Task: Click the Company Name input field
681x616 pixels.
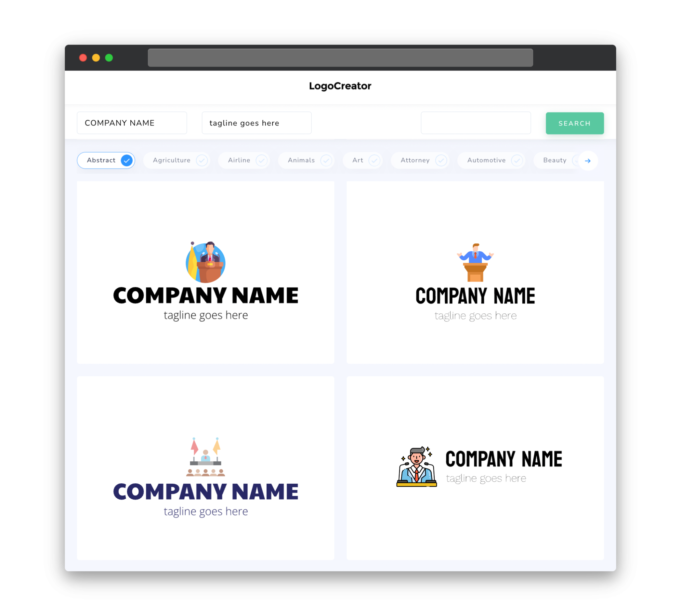Action: (132, 123)
